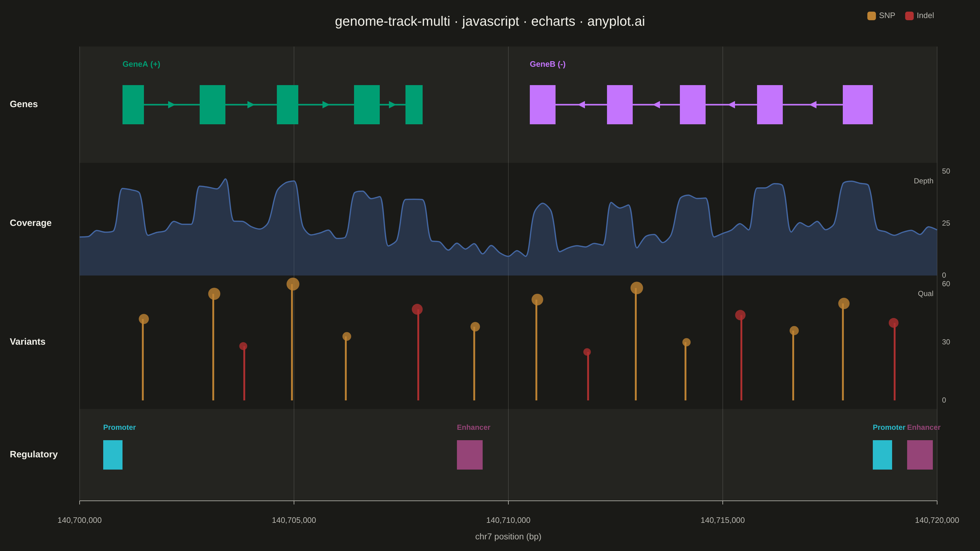
Task: Click the rightmost SNP lollipop marker
Action: pyautogui.click(x=844, y=303)
